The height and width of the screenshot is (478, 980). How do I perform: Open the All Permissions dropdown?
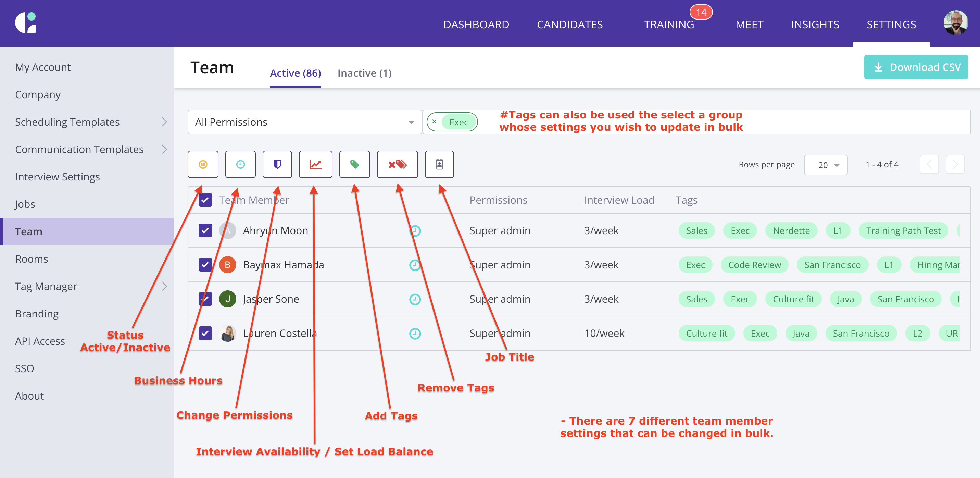click(x=304, y=122)
